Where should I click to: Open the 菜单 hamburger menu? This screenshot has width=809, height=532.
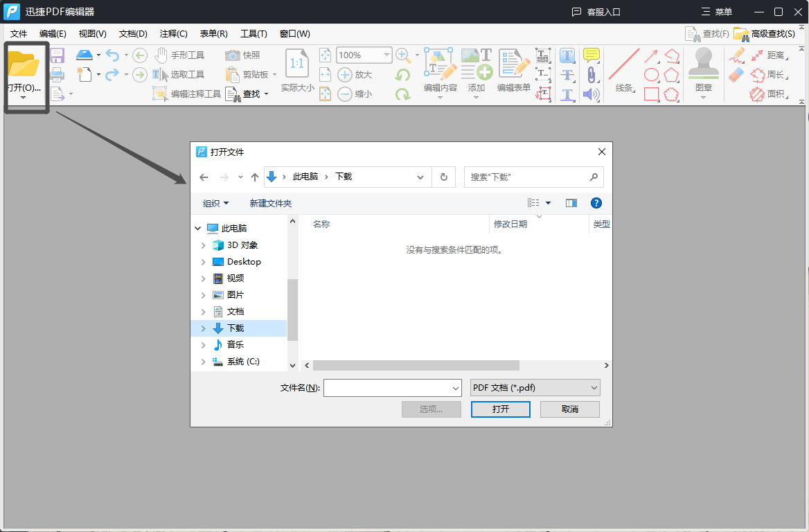pos(717,12)
